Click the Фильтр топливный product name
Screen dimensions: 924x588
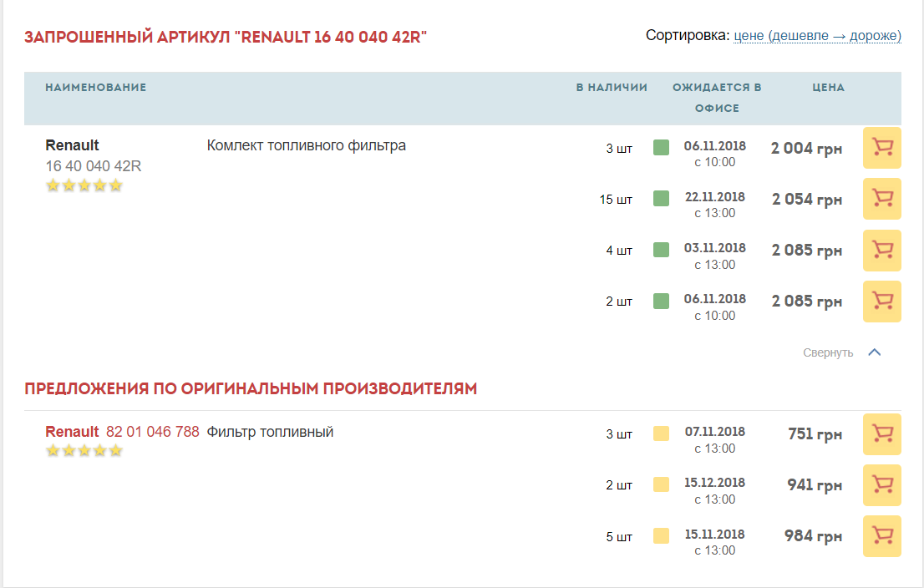pyautogui.click(x=270, y=432)
